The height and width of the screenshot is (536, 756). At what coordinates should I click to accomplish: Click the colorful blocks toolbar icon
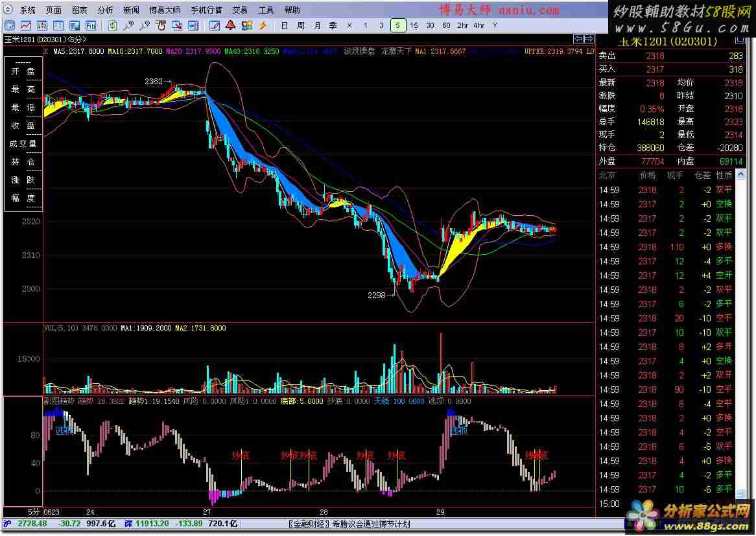tap(247, 25)
